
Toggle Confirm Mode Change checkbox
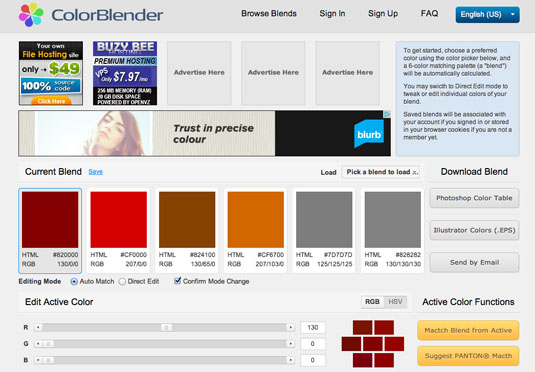[177, 281]
